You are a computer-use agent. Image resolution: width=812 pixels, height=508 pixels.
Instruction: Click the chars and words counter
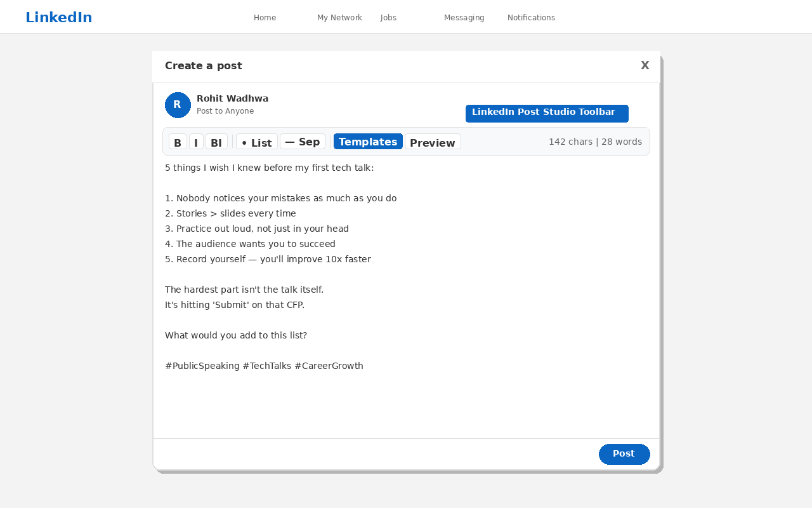click(x=595, y=142)
